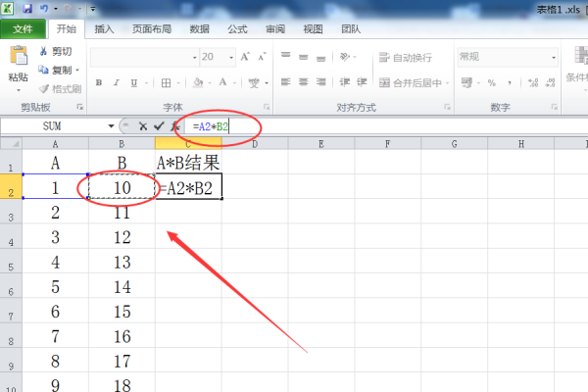Click the percent style icon
588x392 pixels.
click(x=492, y=83)
